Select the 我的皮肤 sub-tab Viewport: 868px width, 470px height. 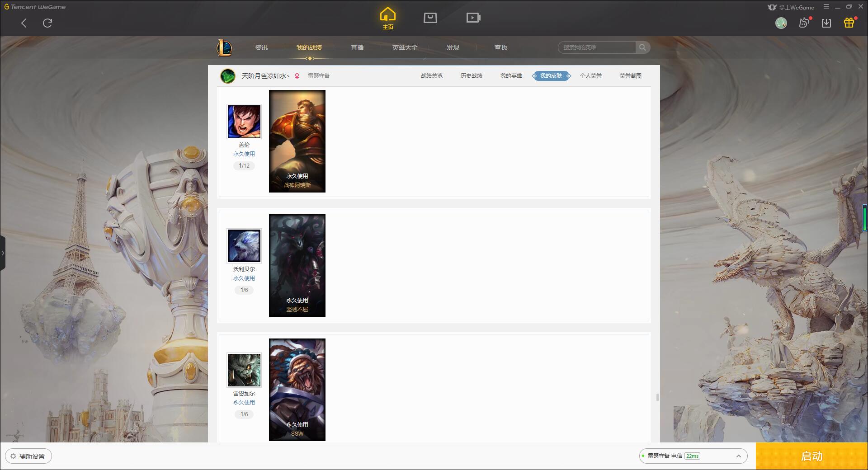(551, 76)
